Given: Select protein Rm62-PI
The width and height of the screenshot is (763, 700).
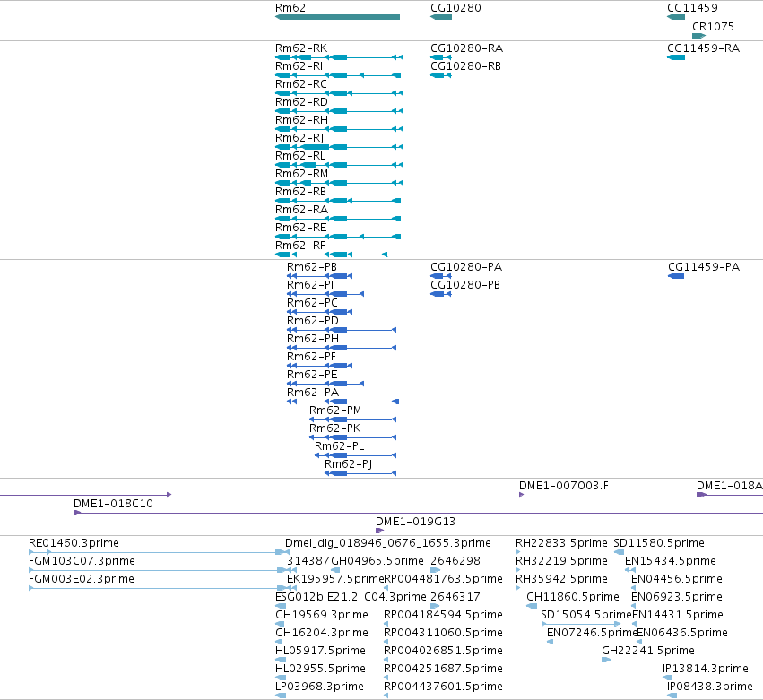Looking at the screenshot, I should click(x=325, y=294).
